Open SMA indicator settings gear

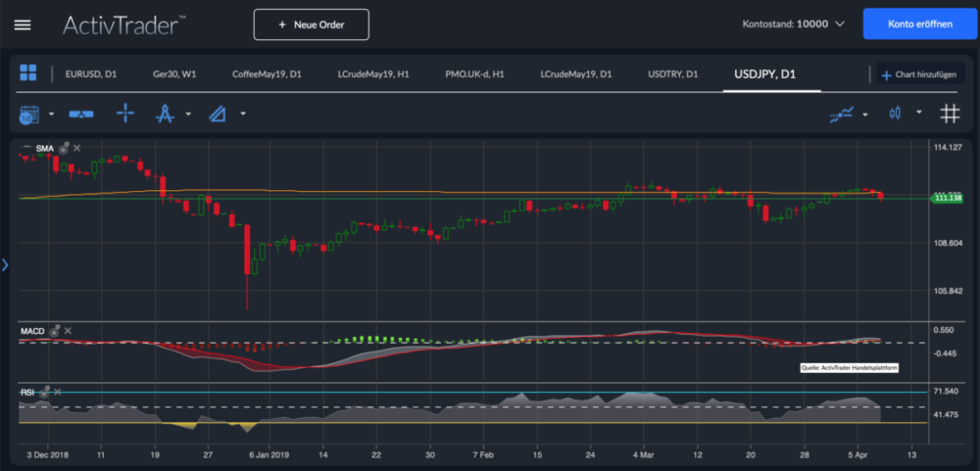point(63,148)
